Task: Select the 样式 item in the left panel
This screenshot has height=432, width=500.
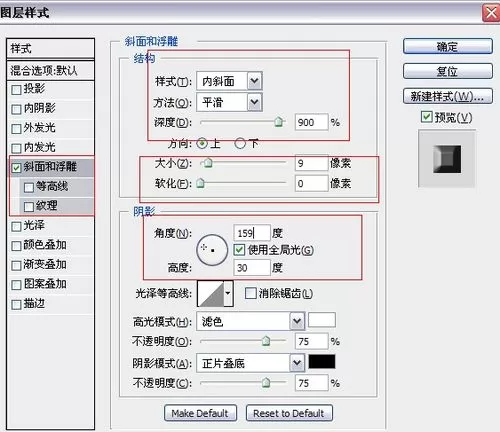Action: coord(50,49)
